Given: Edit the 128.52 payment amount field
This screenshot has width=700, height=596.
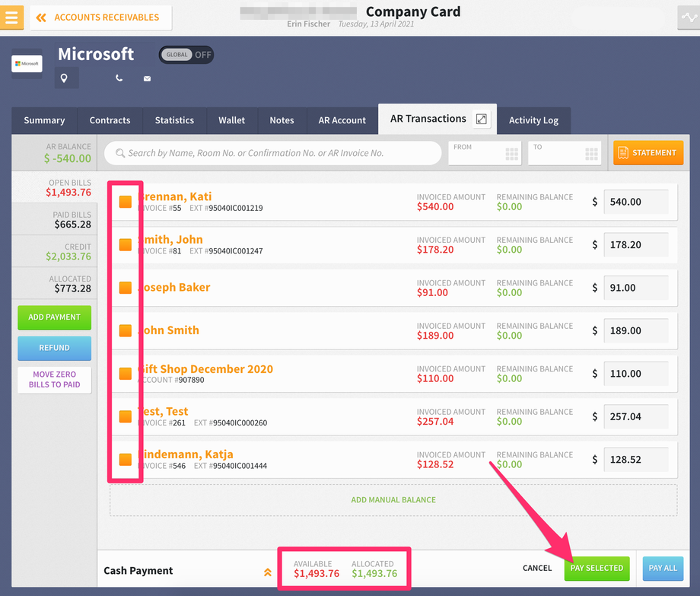Looking at the screenshot, I should click(636, 460).
